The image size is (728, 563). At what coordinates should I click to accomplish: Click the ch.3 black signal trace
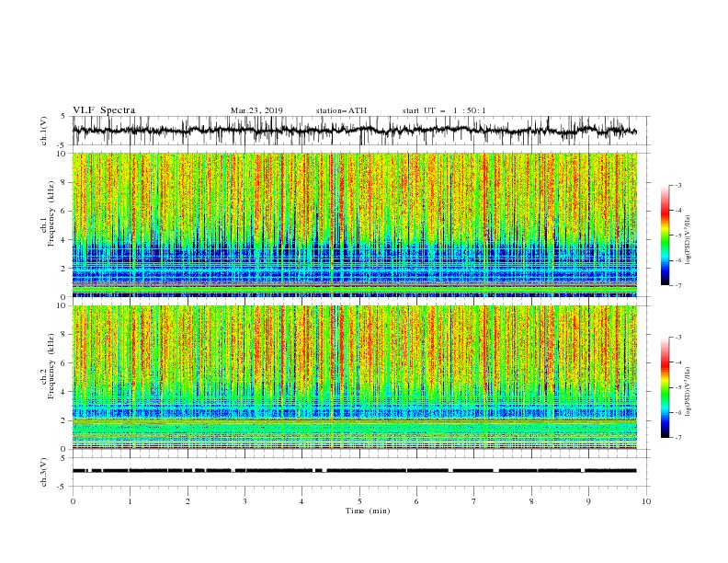(354, 471)
